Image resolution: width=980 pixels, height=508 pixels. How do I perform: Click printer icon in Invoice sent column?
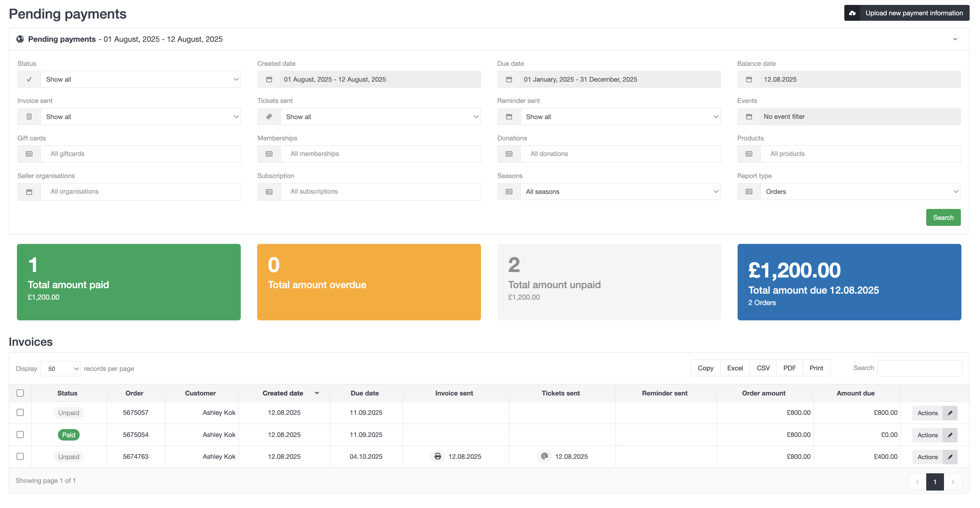point(438,456)
